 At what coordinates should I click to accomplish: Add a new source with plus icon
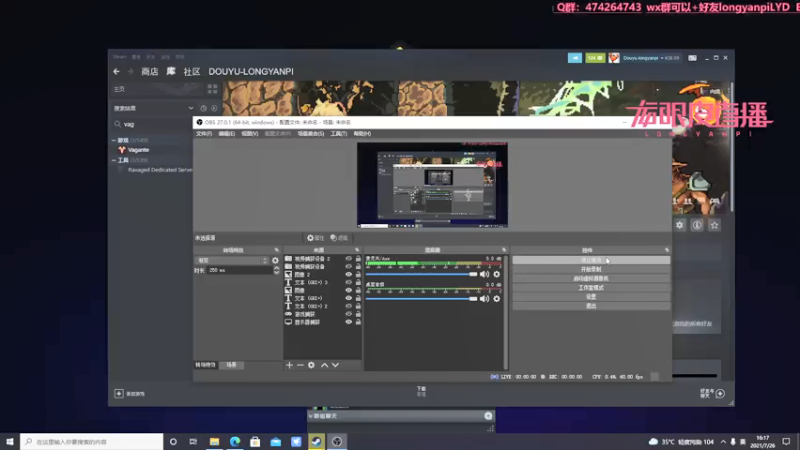point(289,365)
